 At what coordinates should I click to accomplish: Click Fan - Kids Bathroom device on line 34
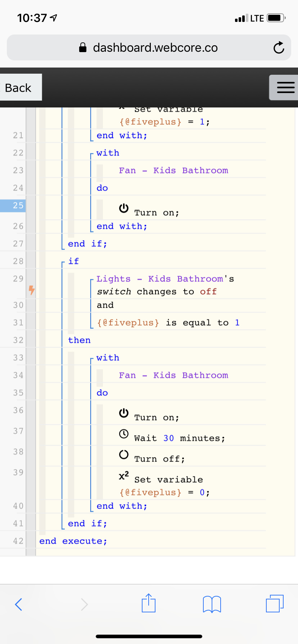point(173,375)
